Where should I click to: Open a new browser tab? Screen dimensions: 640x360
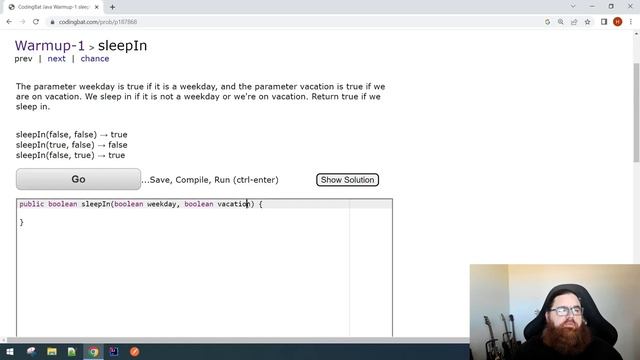pyautogui.click(x=112, y=7)
